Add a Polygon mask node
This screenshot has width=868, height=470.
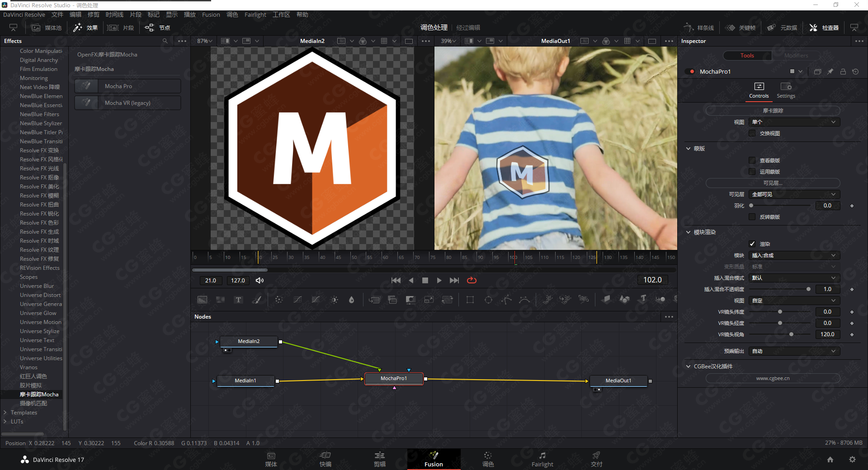pos(506,300)
